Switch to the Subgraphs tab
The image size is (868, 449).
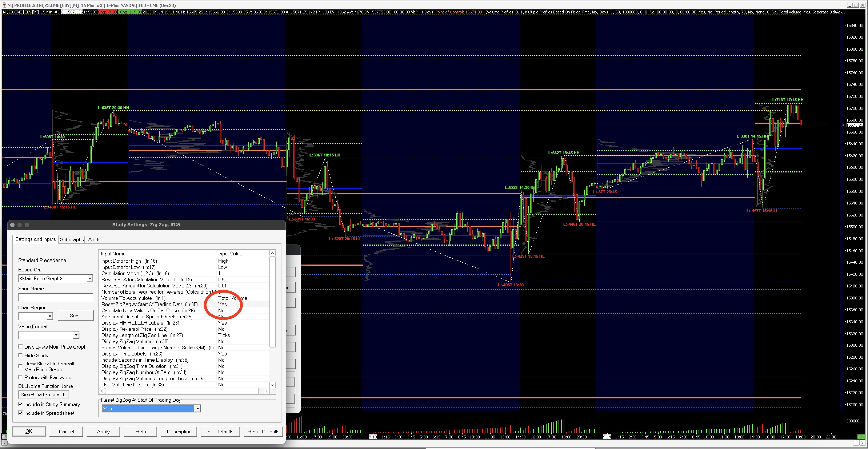tap(71, 239)
